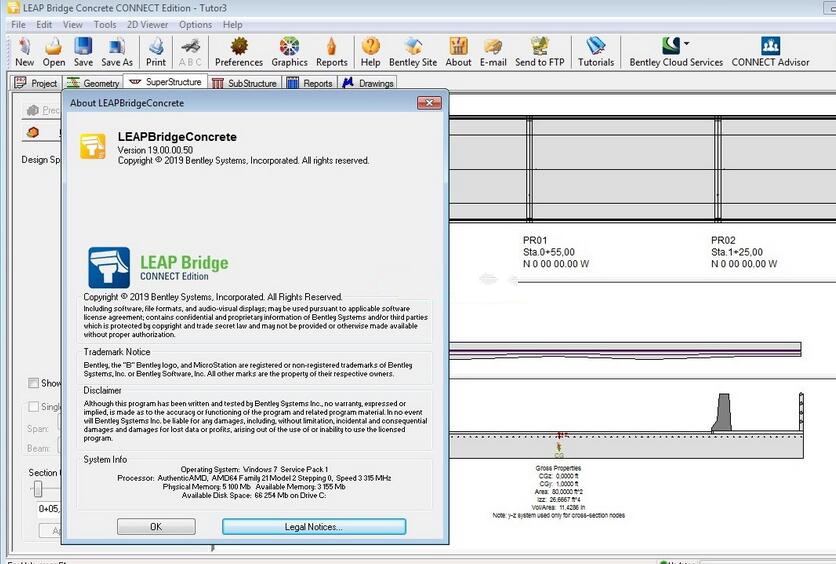The height and width of the screenshot is (564, 836).
Task: Click the Legal Notices button
Action: click(x=314, y=527)
